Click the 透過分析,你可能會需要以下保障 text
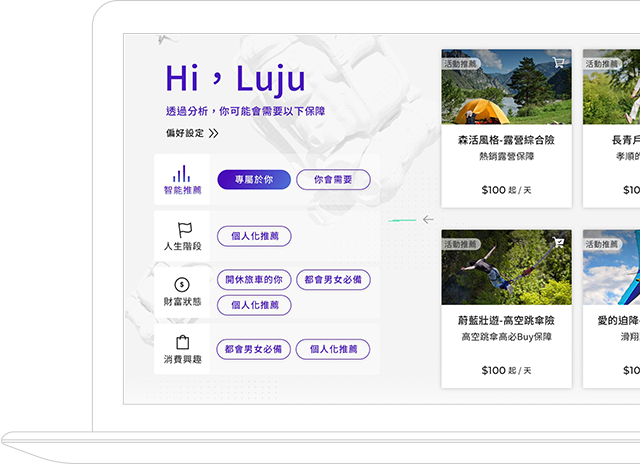 coord(245,111)
